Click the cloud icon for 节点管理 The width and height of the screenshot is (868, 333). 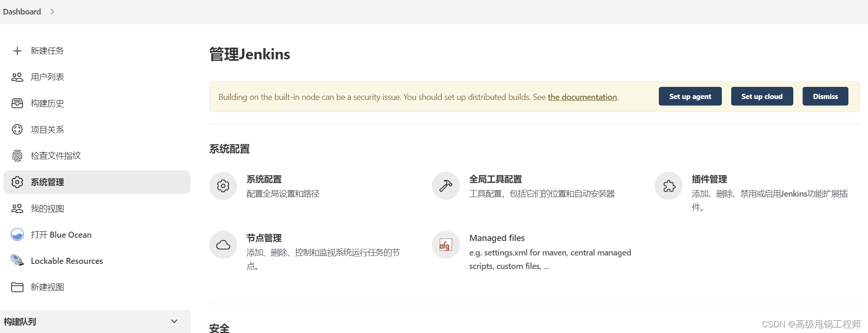click(x=223, y=245)
